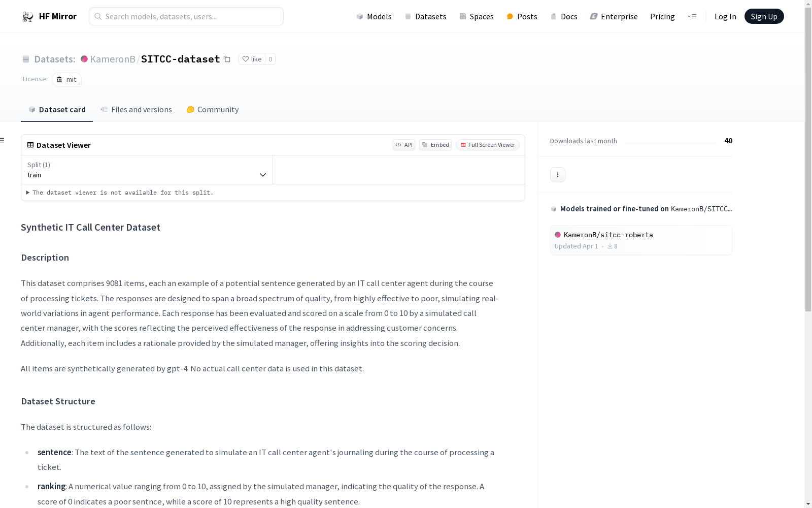Open the Community tab
Screen dimensions: 812x508
[x=212, y=110]
